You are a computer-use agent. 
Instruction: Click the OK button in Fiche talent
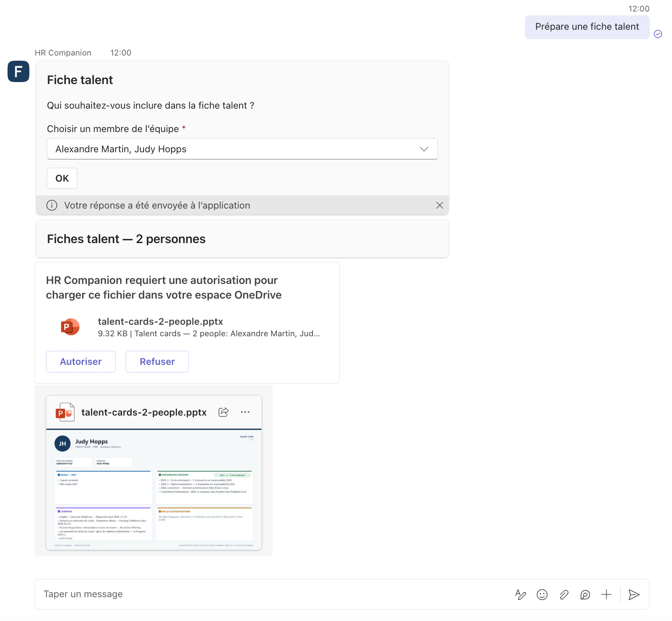click(x=62, y=178)
